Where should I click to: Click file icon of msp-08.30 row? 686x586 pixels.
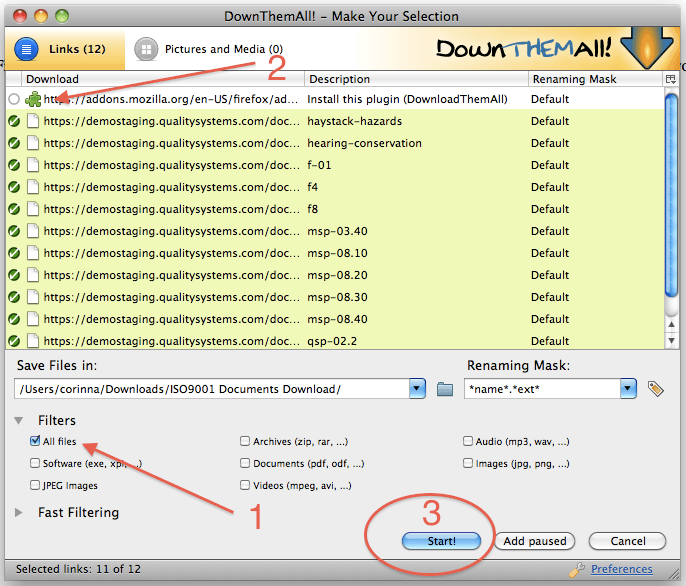[x=33, y=297]
